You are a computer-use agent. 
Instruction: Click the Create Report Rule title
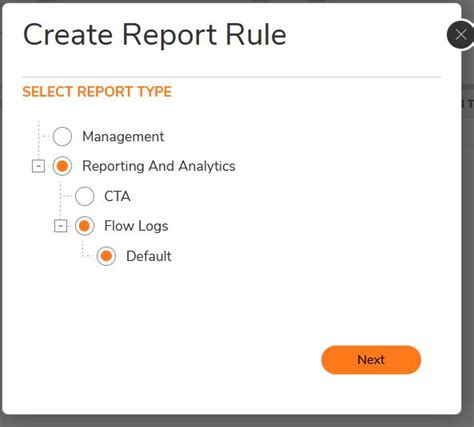(155, 34)
